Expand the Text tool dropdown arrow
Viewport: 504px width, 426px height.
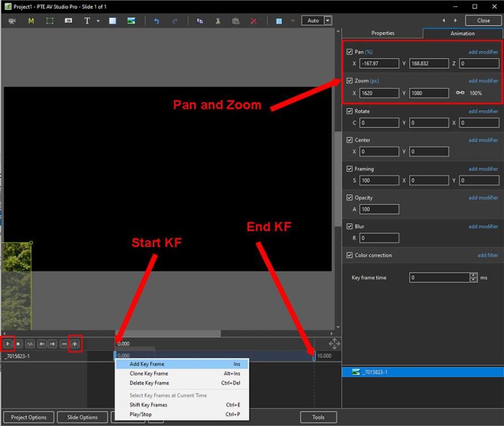[98, 21]
